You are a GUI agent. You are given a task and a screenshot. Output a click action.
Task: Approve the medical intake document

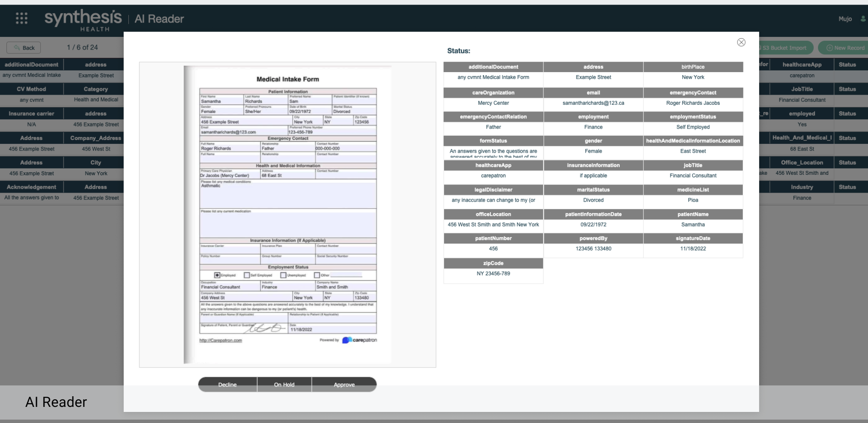(344, 384)
